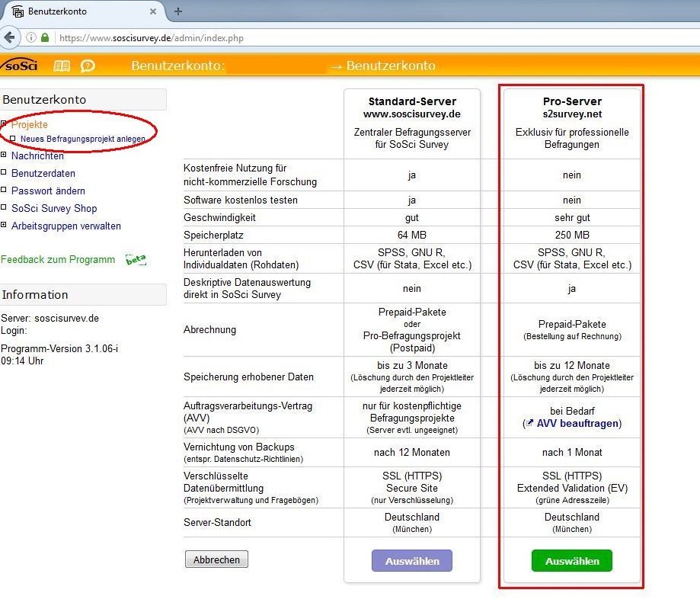Click the Benutzerkonto breadcrumb in the header
Image resolution: width=700 pixels, height=609 pixels.
pyautogui.click(x=391, y=66)
